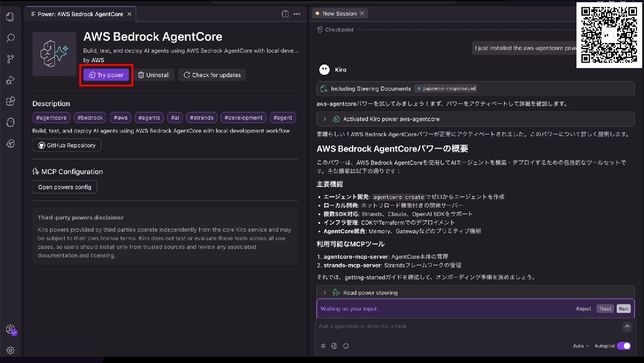Screen dimensions: 644x363
Task: Expand Activated Kiro power aws-agentcore row
Action: [x=475, y=119]
